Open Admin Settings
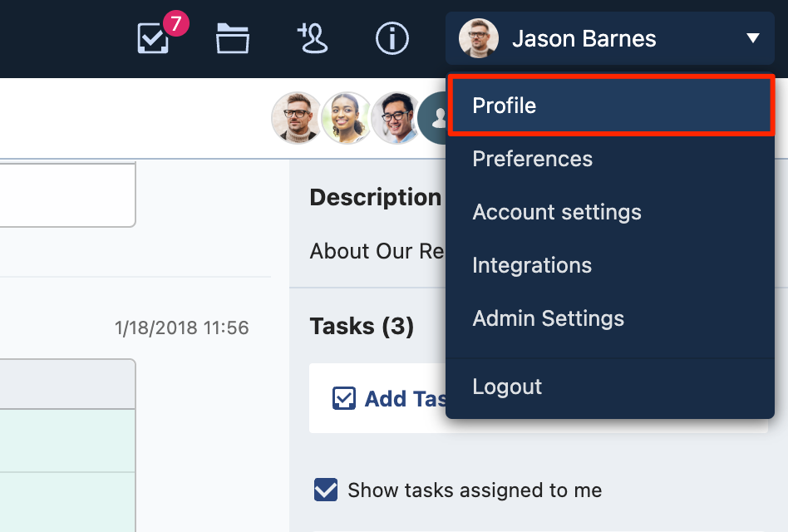The image size is (788, 532). pyautogui.click(x=548, y=318)
